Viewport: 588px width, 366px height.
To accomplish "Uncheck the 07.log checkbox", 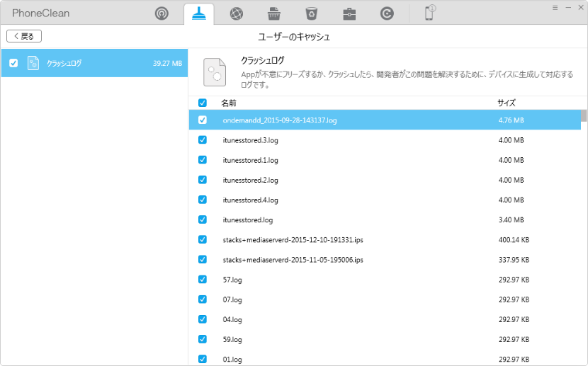I will [203, 299].
